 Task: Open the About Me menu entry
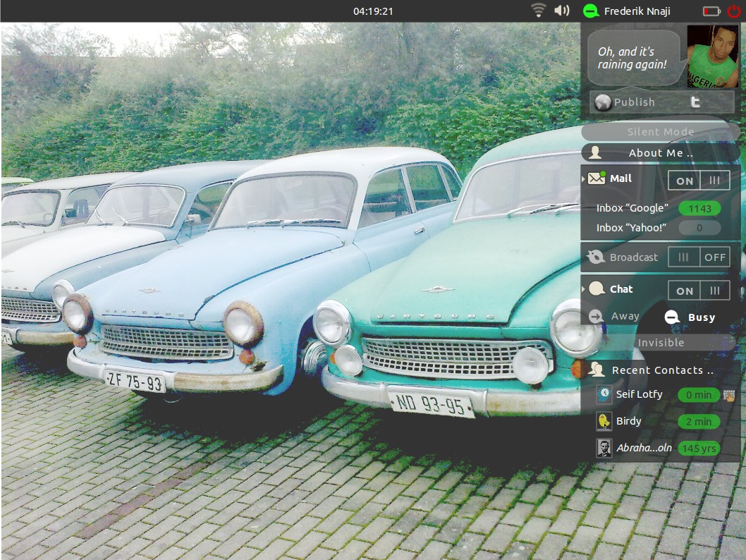(x=660, y=153)
